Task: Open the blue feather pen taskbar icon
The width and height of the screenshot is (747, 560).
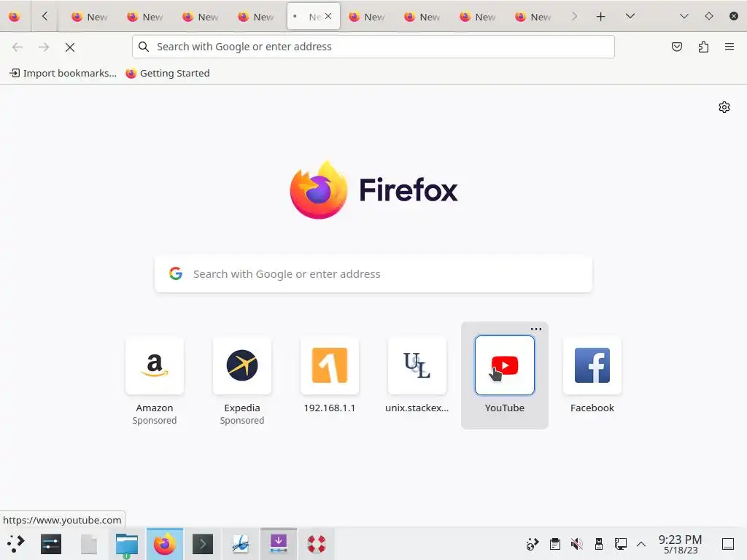Action: pyautogui.click(x=241, y=544)
